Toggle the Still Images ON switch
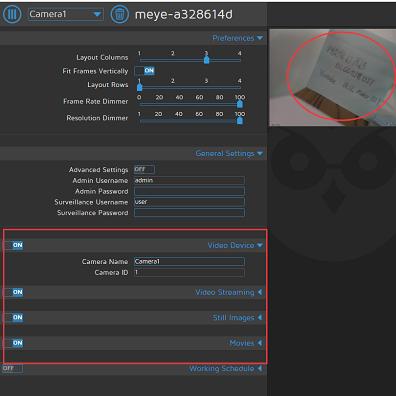The image size is (396, 396). tap(13, 317)
